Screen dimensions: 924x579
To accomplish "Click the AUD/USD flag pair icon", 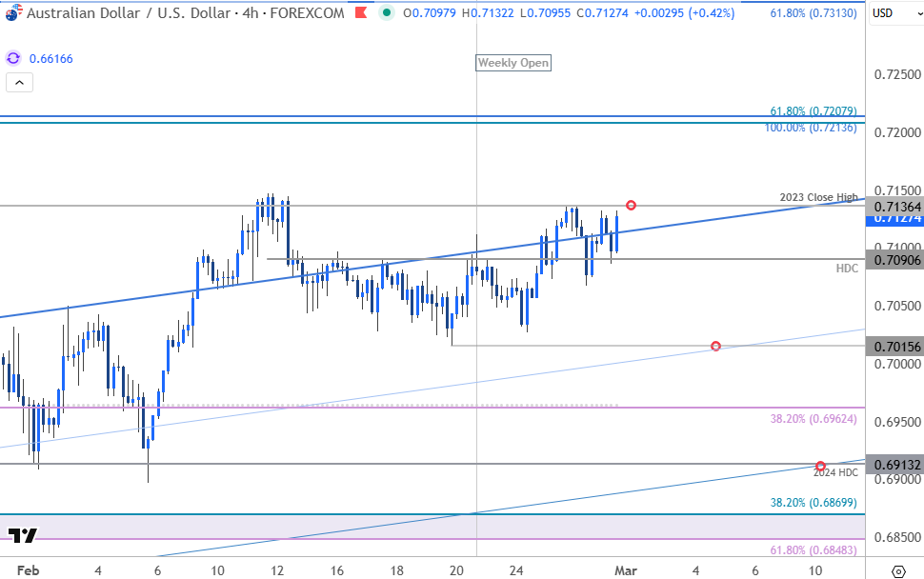I will coord(13,12).
